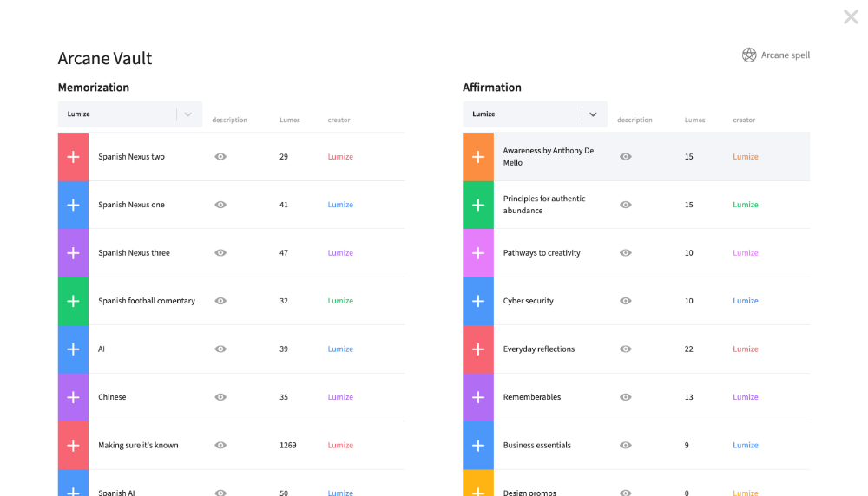Image resolution: width=868 pixels, height=496 pixels.
Task: Open the Affirmation Lumize dropdown
Action: (x=535, y=114)
